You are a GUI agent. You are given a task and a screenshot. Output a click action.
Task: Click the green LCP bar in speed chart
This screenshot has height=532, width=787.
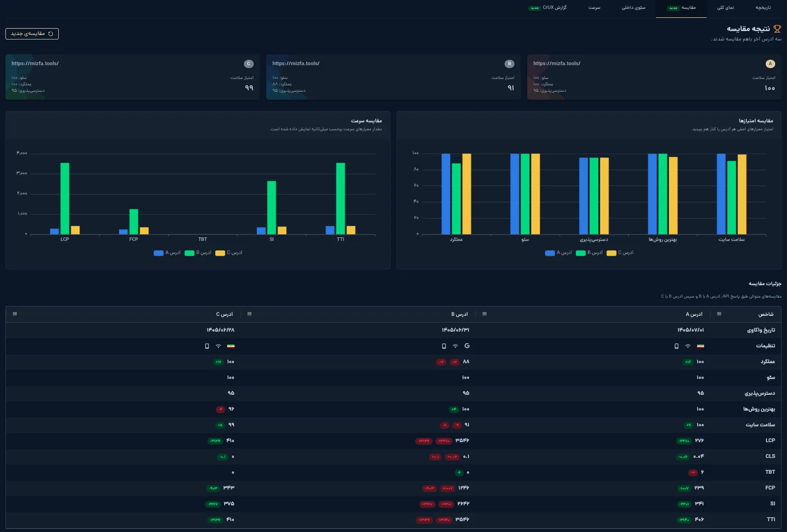click(65, 198)
